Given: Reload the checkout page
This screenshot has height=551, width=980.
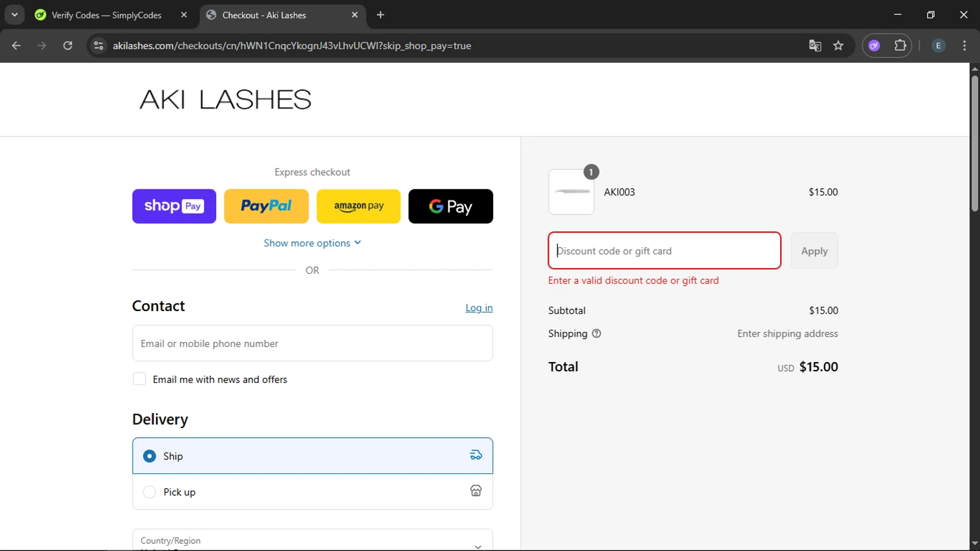Looking at the screenshot, I should (x=67, y=46).
